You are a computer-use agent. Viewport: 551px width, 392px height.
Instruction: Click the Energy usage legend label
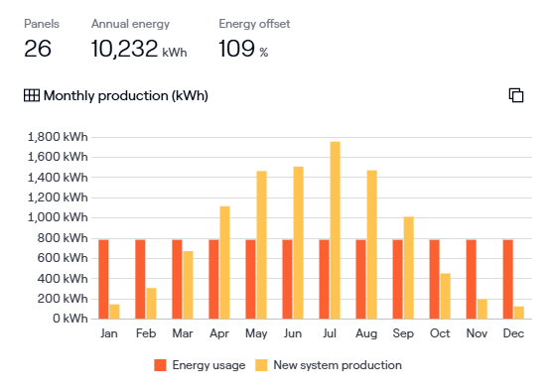tap(208, 365)
